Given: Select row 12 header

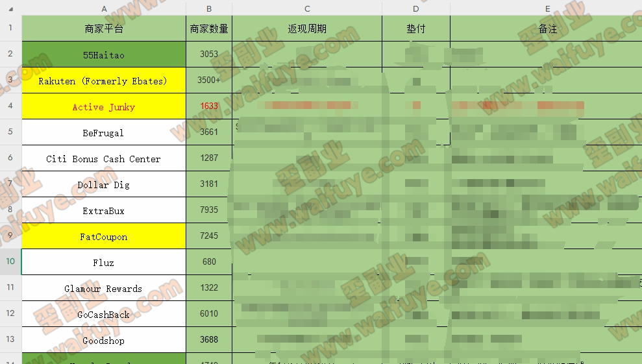Looking at the screenshot, I should [x=10, y=313].
